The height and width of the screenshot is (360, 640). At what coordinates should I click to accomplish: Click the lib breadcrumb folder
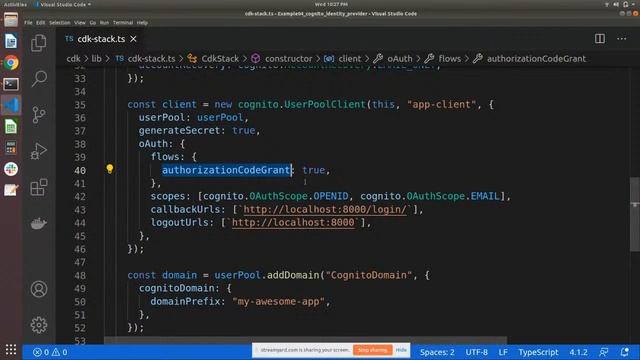(96, 59)
